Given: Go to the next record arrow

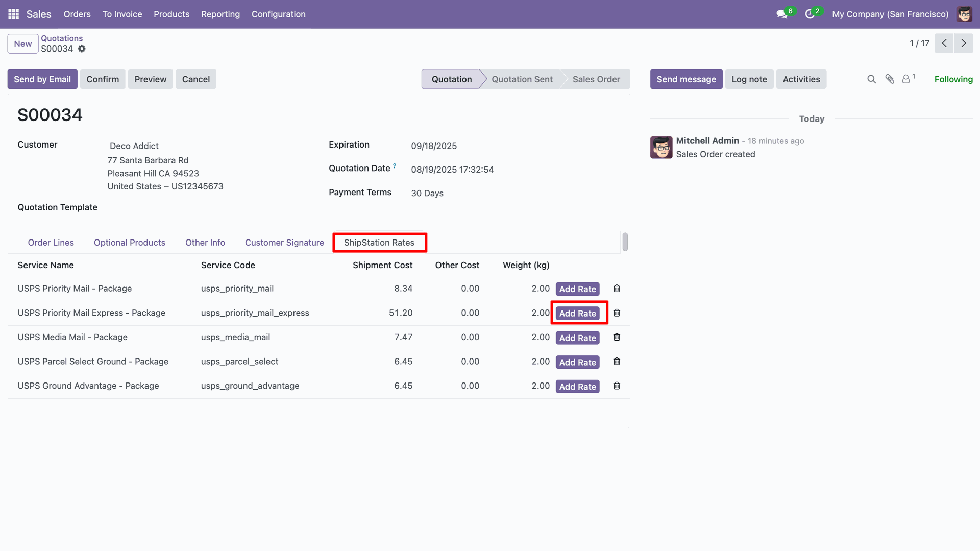Looking at the screenshot, I should pyautogui.click(x=963, y=43).
